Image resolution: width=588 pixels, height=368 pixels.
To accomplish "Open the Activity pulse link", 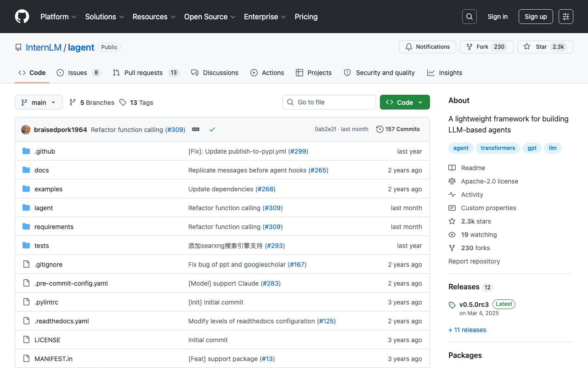I will (466, 195).
